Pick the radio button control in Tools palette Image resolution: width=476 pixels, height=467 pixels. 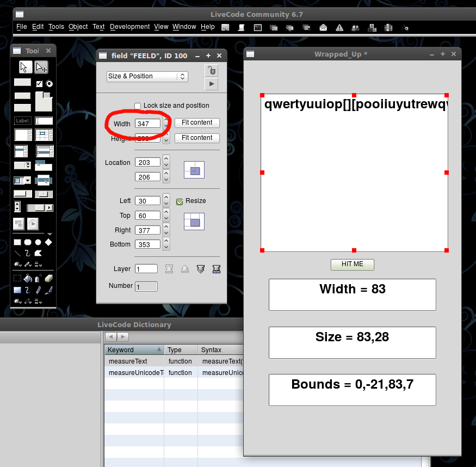point(49,84)
